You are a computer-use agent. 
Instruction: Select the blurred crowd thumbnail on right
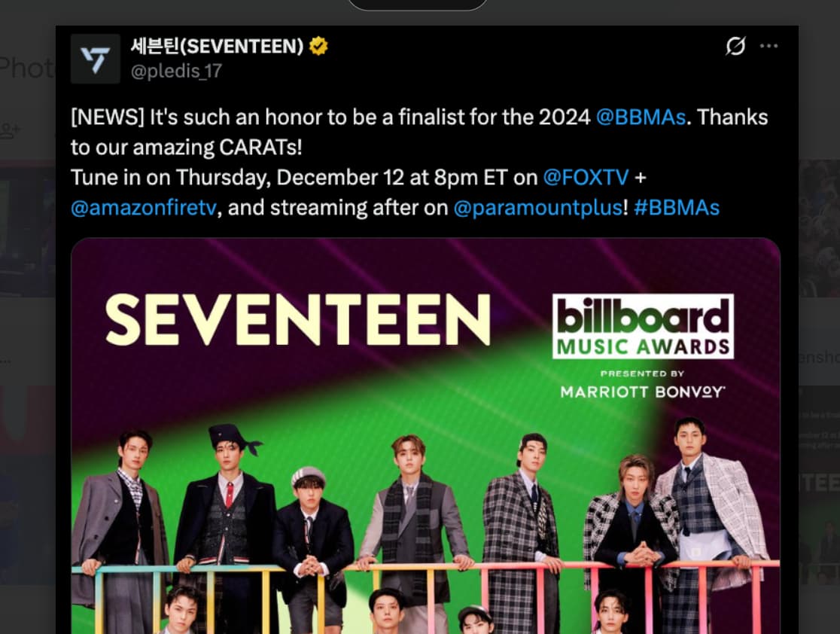point(819,228)
